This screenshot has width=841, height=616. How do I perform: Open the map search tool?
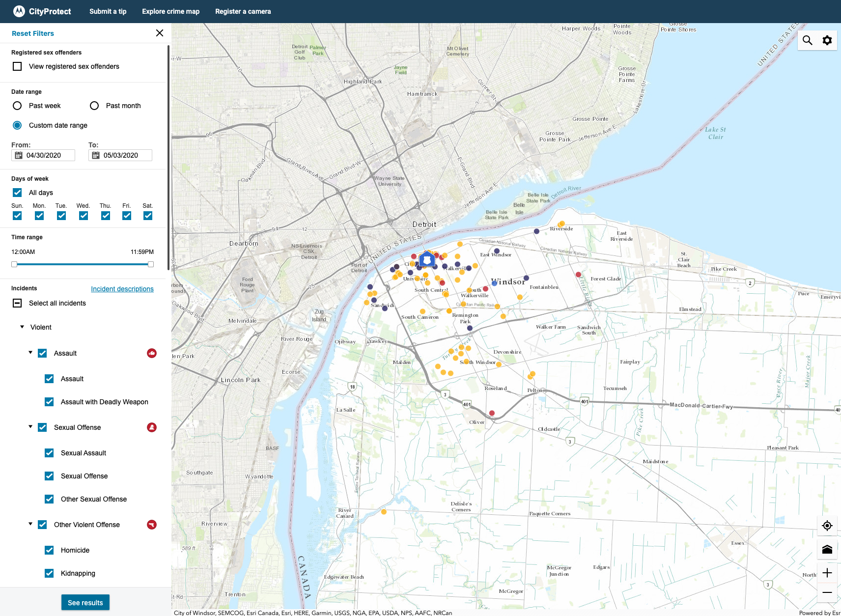(x=807, y=40)
